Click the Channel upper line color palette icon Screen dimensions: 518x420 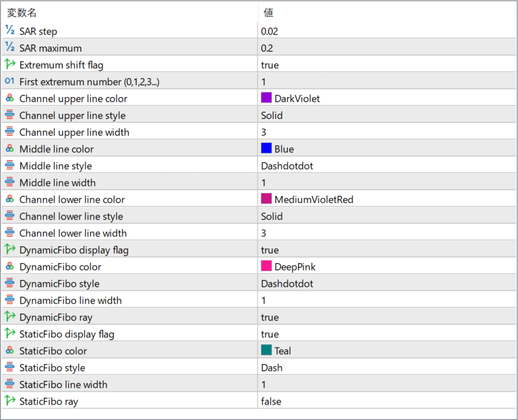click(9, 98)
